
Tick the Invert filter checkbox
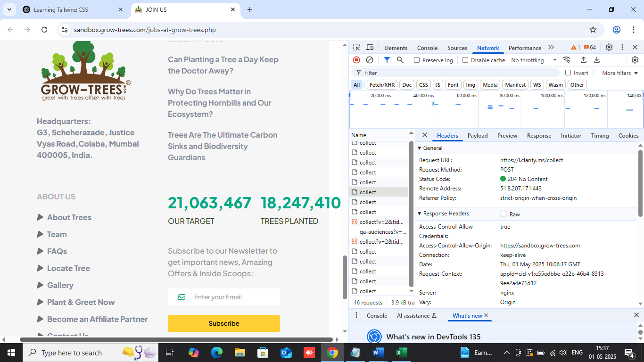pyautogui.click(x=568, y=73)
